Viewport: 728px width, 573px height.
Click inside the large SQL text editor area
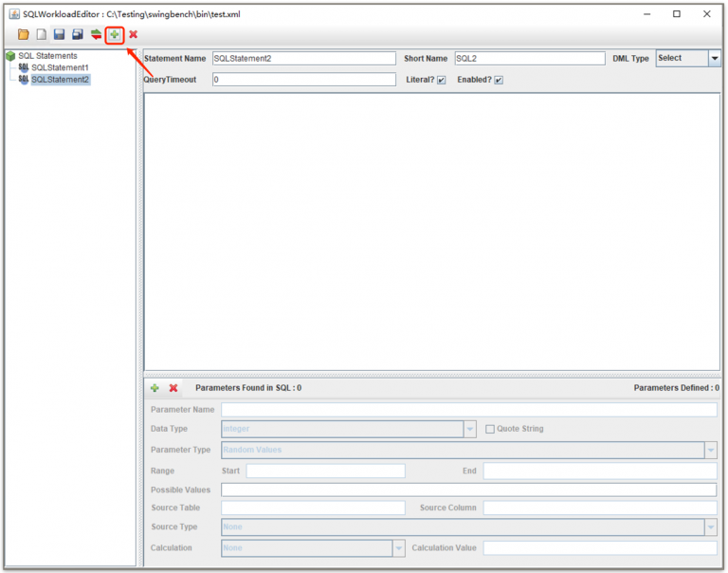[x=432, y=231]
